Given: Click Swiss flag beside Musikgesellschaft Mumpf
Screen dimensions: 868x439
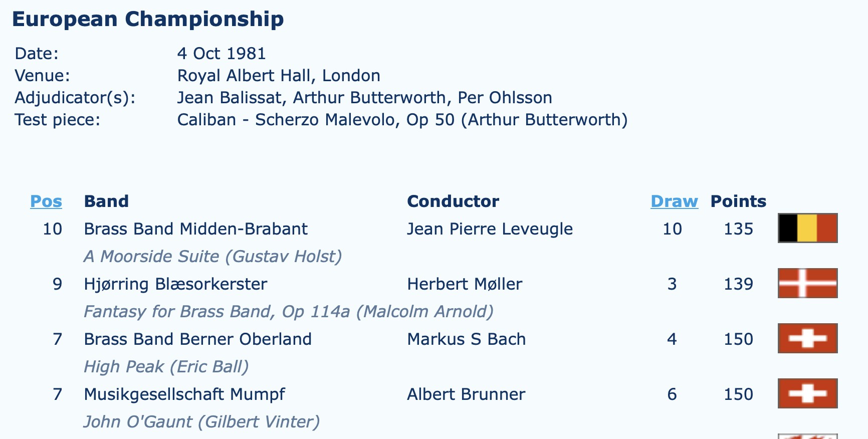Looking at the screenshot, I should 807,393.
